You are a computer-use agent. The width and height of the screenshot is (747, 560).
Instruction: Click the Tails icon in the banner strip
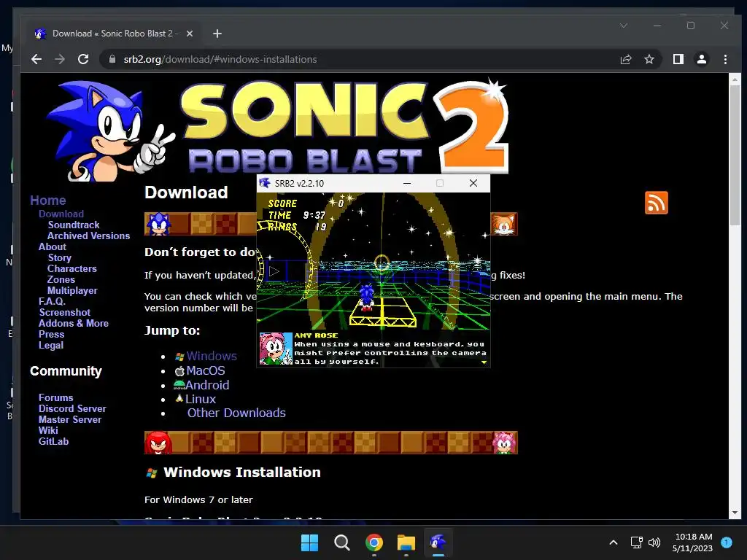coord(504,225)
